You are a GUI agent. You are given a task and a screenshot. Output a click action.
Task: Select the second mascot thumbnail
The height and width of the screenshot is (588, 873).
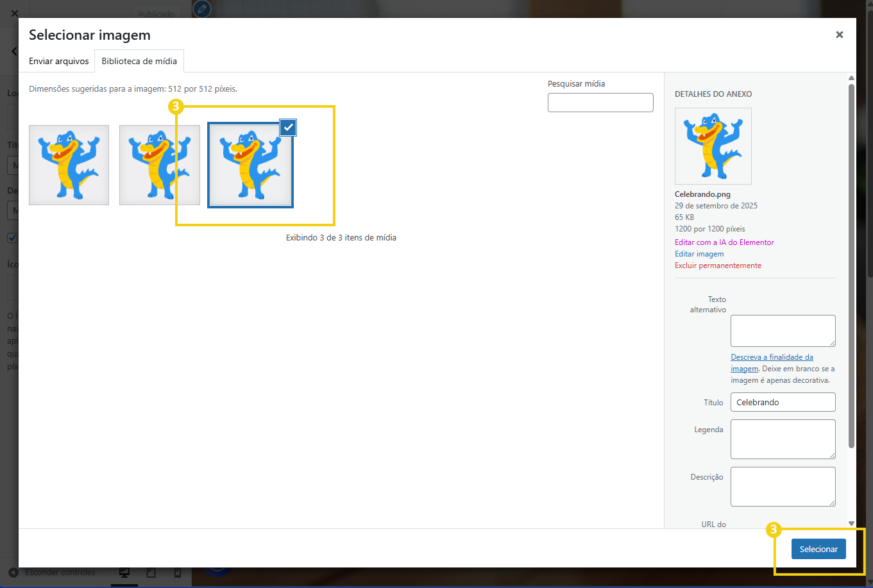[x=159, y=165]
